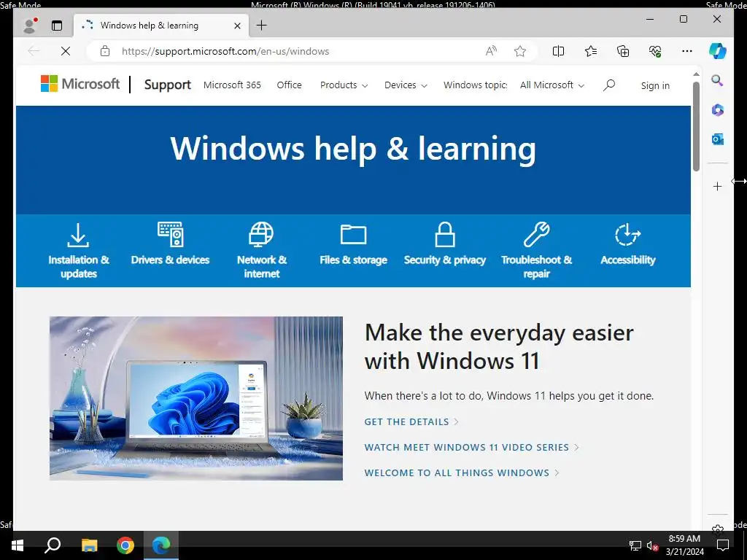This screenshot has height=560, width=747.
Task: Click the scrollbar up arrow
Action: pyautogui.click(x=696, y=74)
